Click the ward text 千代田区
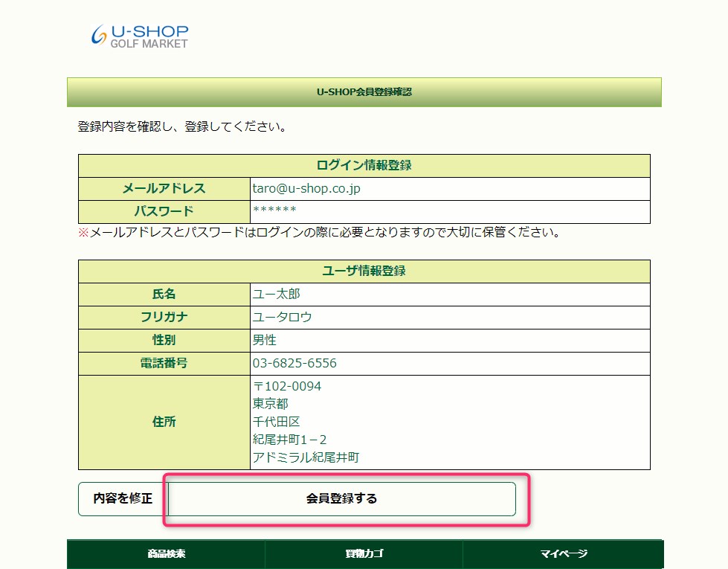Image resolution: width=728 pixels, height=569 pixels. 276,422
